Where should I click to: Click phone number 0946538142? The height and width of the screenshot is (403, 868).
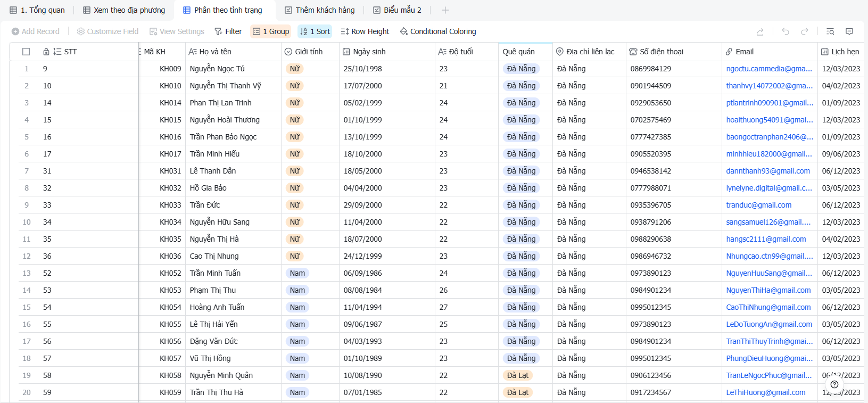coord(650,171)
